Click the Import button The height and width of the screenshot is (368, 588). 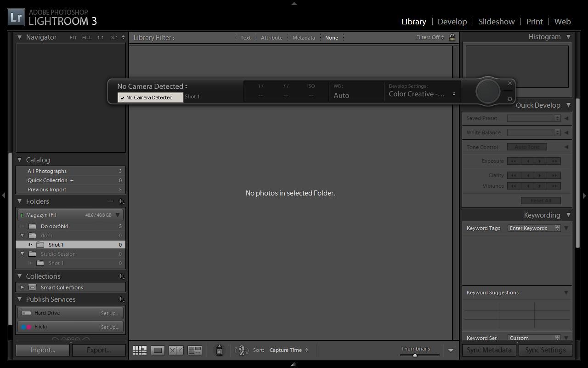43,350
